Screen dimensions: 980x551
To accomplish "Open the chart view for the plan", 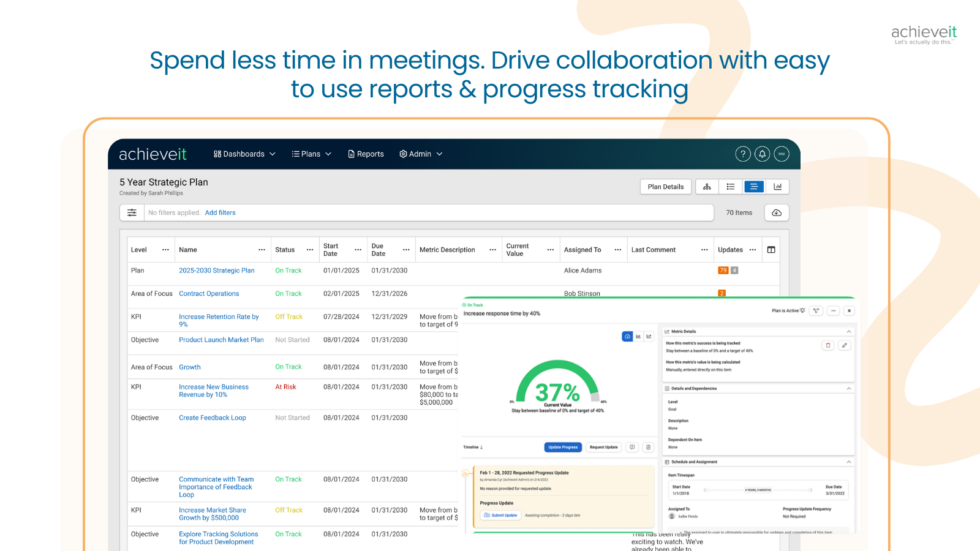I will [778, 186].
